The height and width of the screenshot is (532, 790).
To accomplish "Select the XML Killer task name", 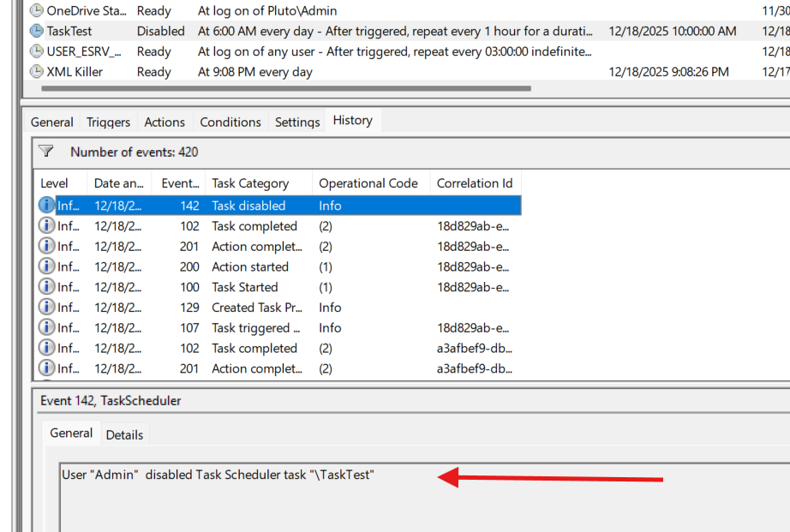I will [75, 72].
